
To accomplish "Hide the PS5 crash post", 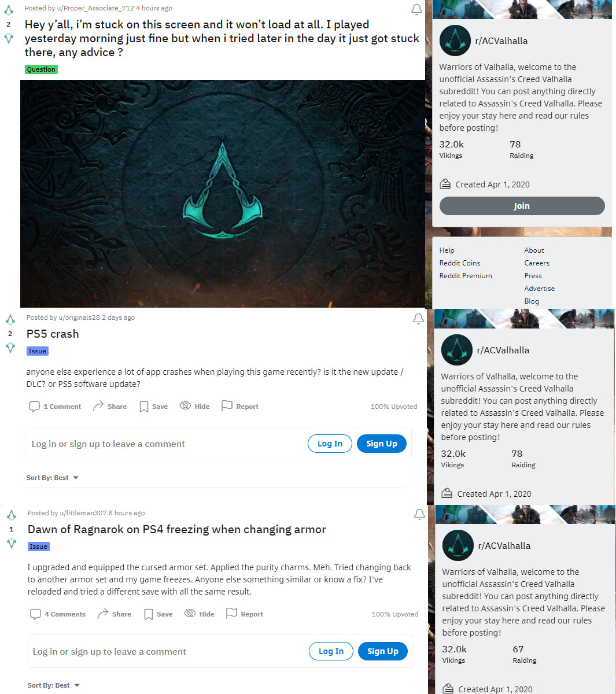I will [195, 407].
